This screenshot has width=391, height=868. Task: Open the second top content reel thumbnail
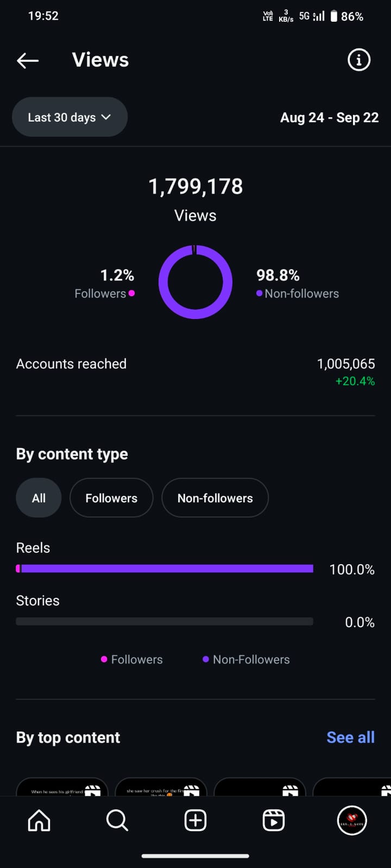point(161,788)
